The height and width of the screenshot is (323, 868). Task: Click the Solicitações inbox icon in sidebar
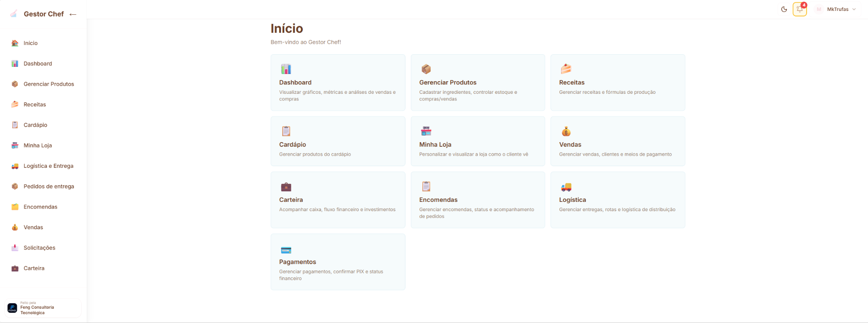tap(15, 248)
